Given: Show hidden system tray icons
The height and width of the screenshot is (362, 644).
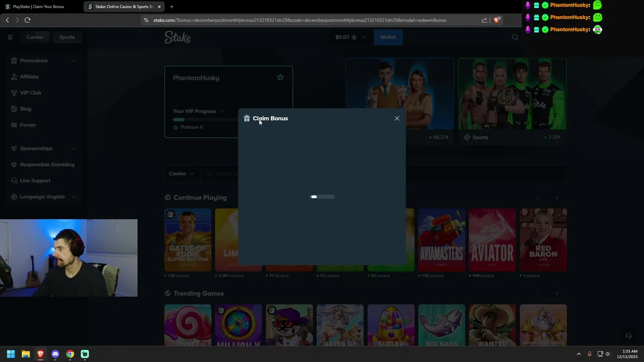Looking at the screenshot, I should tap(579, 354).
